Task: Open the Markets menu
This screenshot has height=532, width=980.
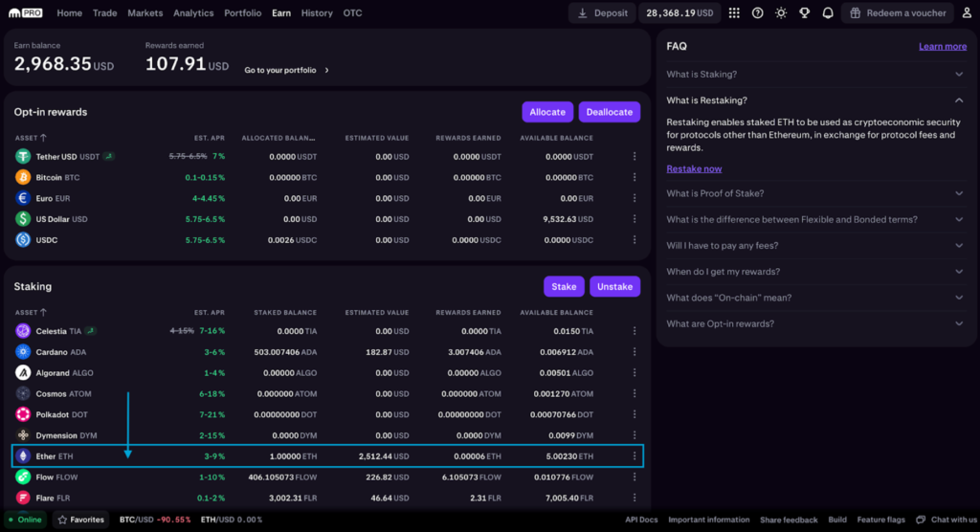Action: pyautogui.click(x=145, y=13)
